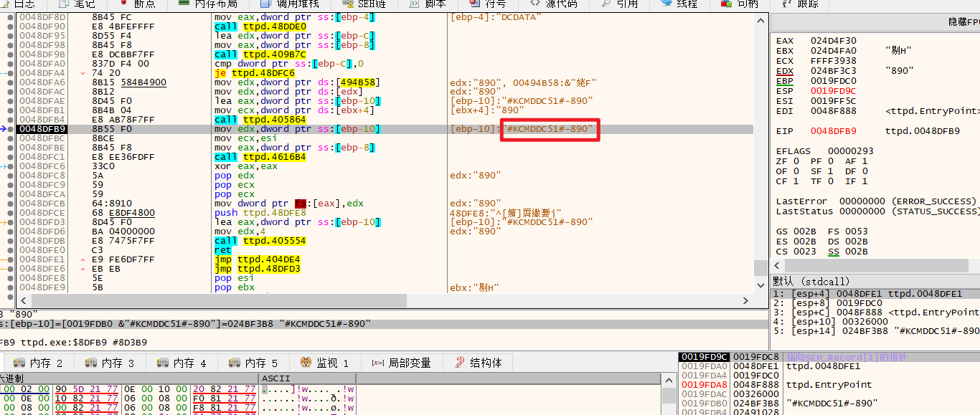
Task: Toggle breakpoint bullet at address 0048DFE1
Action: 10,259
